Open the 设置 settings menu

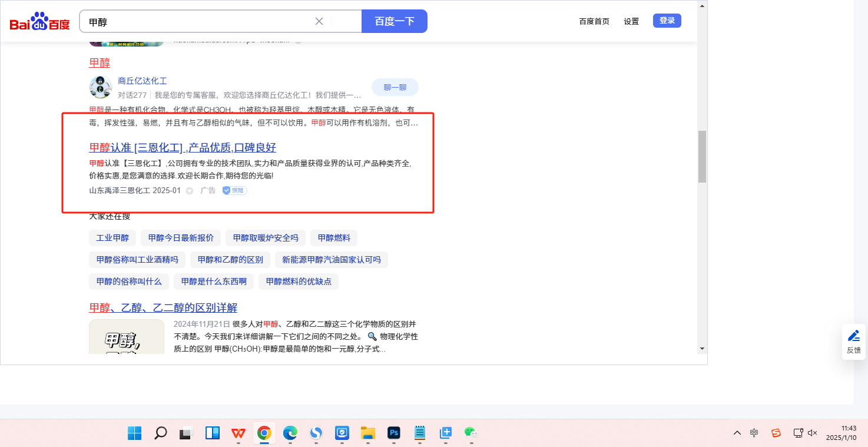click(x=631, y=21)
